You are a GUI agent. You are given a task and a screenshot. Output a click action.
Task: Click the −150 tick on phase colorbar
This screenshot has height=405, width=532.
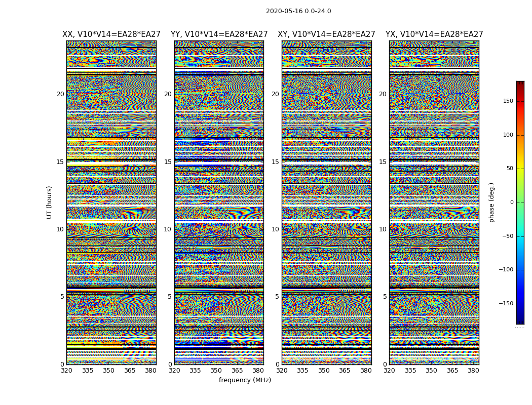(506, 303)
